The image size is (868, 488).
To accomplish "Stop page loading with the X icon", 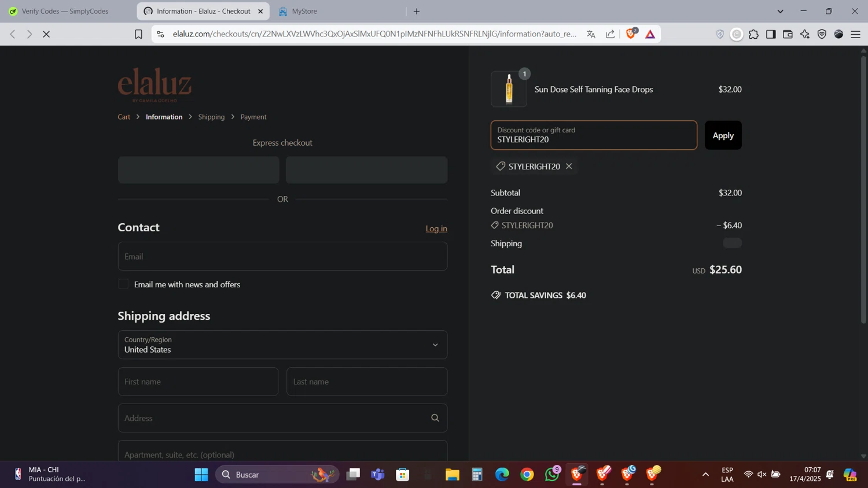I will point(46,34).
